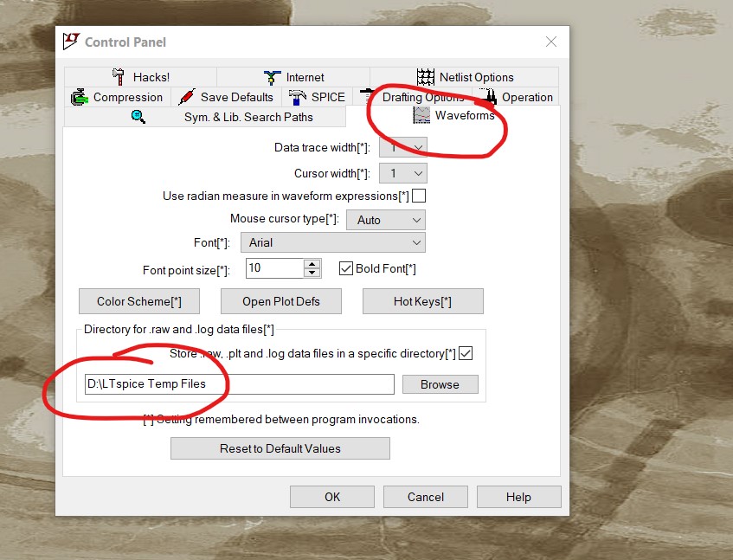
Task: Browse for data files directory
Action: 440,384
